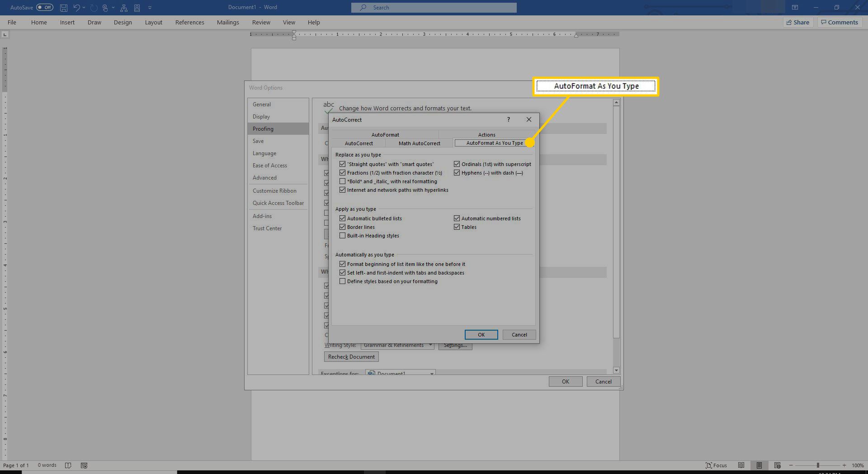
Task: Click the contact card icon in Quick Access
Action: [137, 8]
